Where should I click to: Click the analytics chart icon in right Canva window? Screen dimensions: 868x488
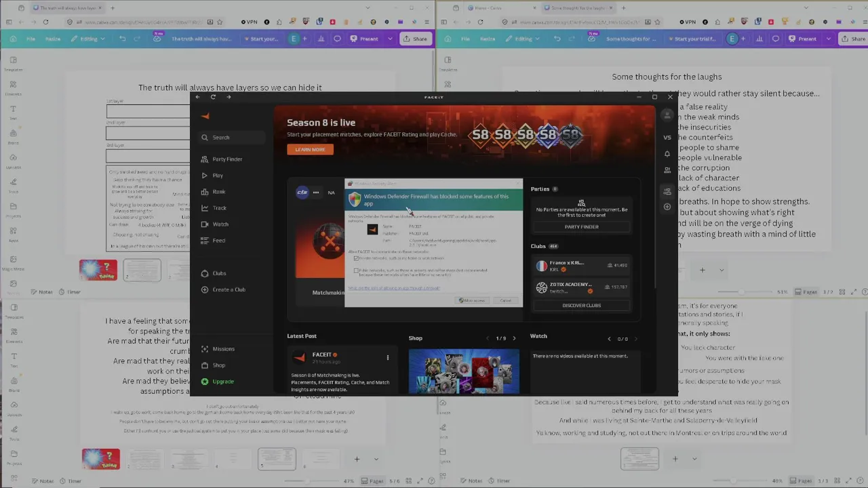[x=760, y=39]
